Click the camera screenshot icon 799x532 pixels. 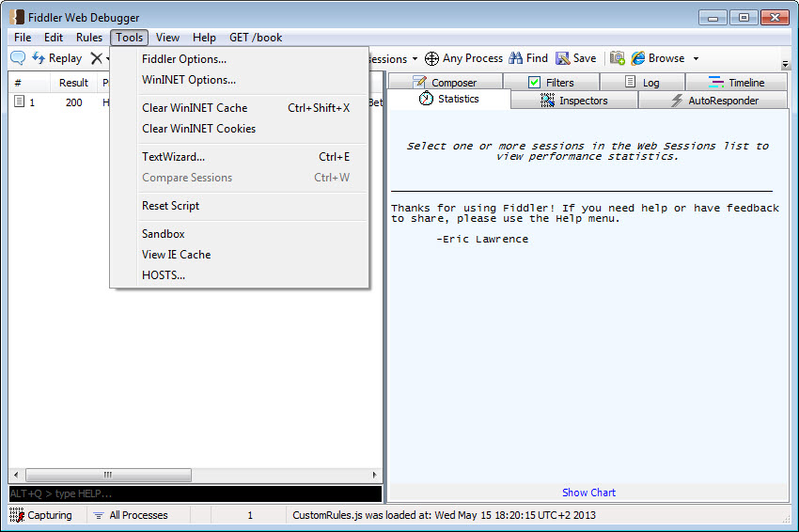coord(617,58)
